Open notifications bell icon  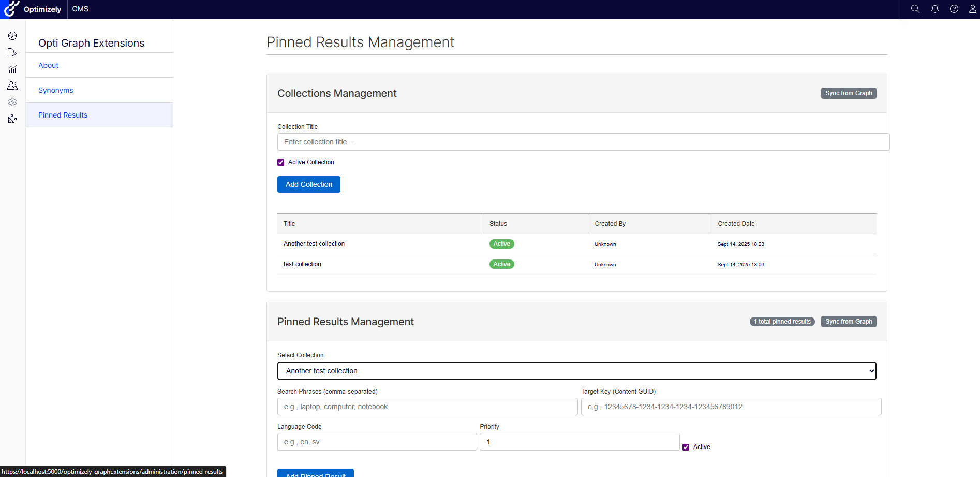click(x=934, y=9)
